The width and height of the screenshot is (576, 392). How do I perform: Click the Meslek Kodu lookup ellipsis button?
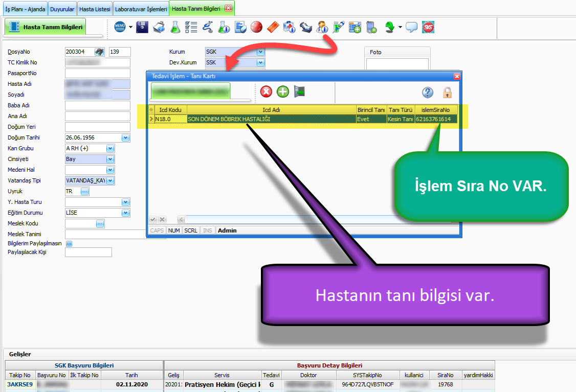tap(100, 223)
